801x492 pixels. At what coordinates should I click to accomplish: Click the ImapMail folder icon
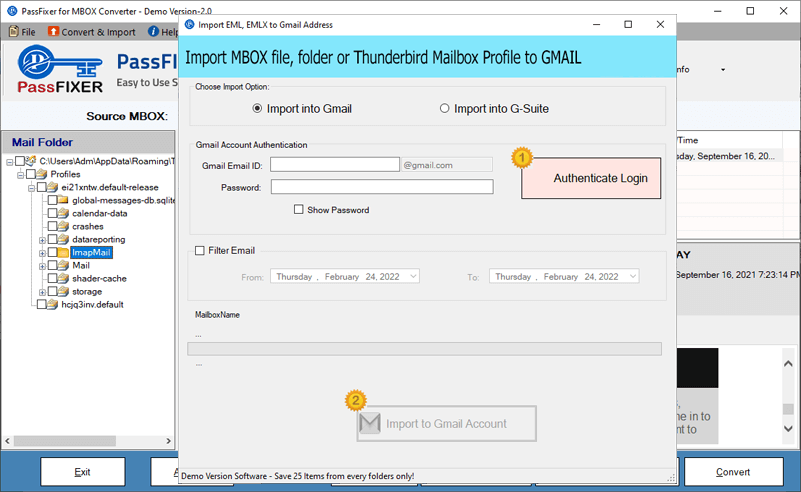click(63, 252)
